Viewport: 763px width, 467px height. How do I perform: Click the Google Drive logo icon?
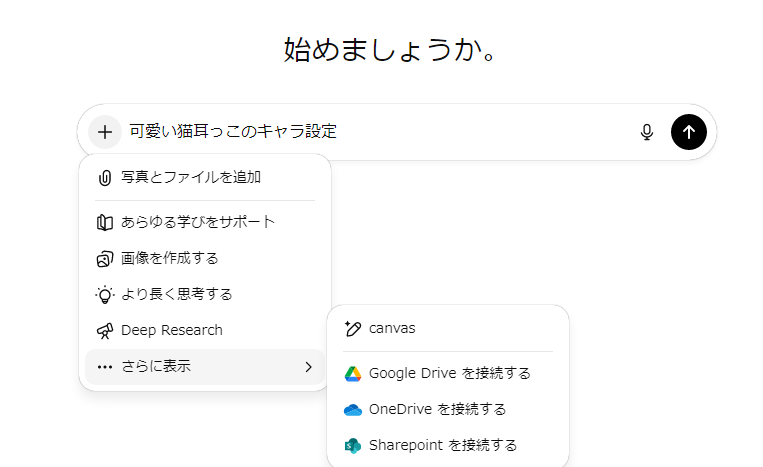point(353,374)
